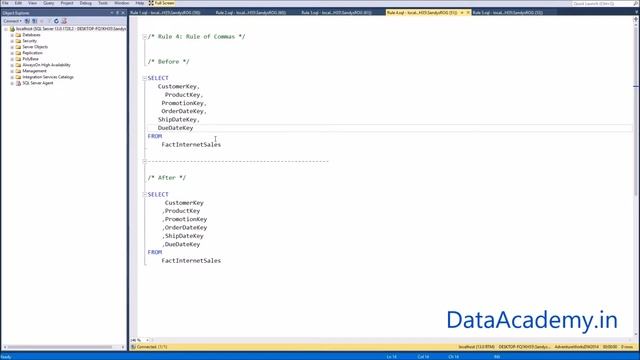
Task: Click the Full Screen button
Action: pos(162,3)
